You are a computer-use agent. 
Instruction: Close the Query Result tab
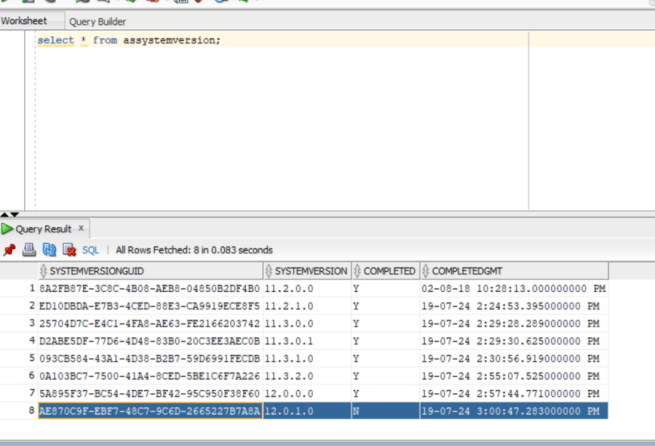[x=81, y=228]
